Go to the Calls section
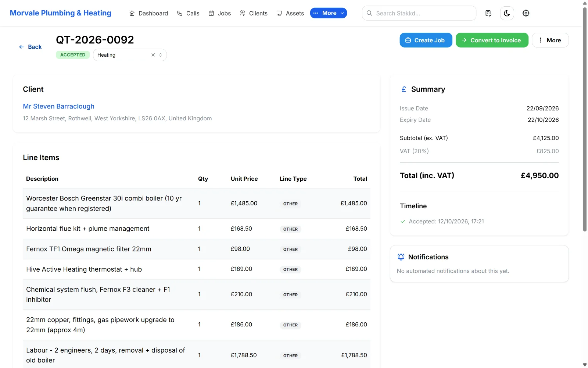The height and width of the screenshot is (368, 588). point(188,13)
